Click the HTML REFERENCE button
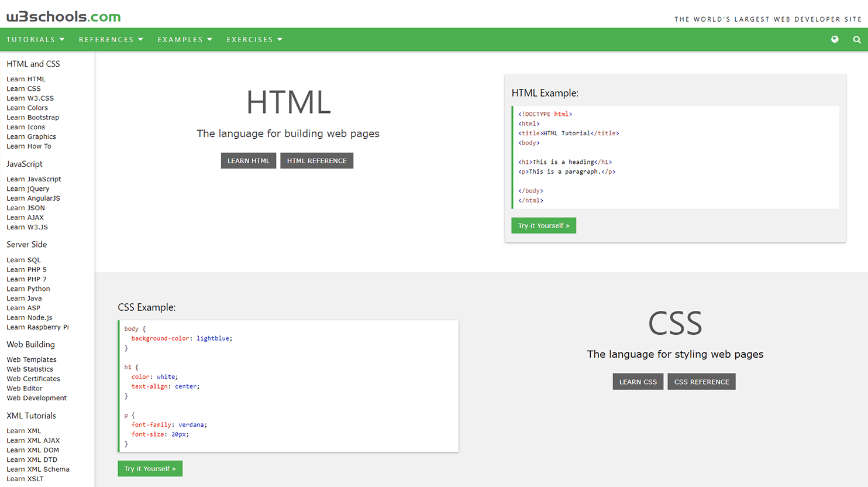The width and height of the screenshot is (868, 487). [x=316, y=160]
